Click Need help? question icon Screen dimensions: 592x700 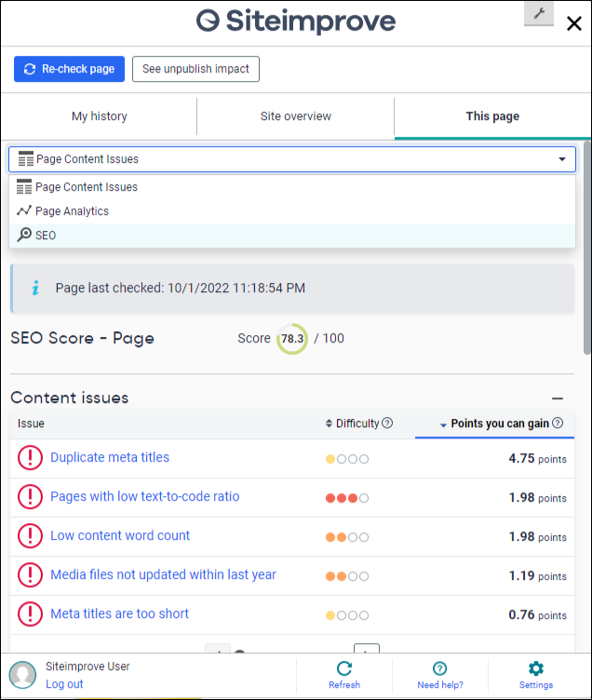(x=439, y=668)
